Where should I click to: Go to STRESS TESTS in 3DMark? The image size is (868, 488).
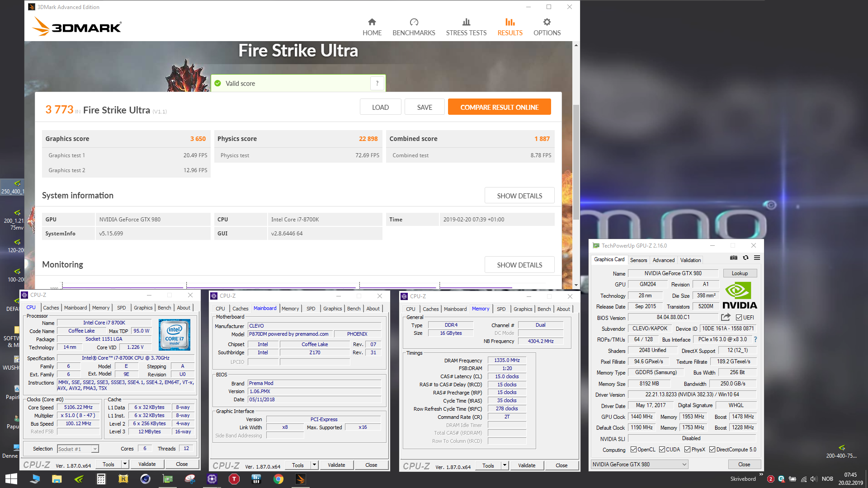tap(466, 27)
